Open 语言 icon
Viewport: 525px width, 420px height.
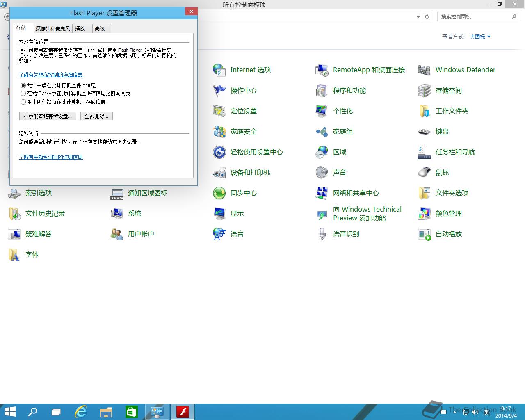[x=219, y=234]
